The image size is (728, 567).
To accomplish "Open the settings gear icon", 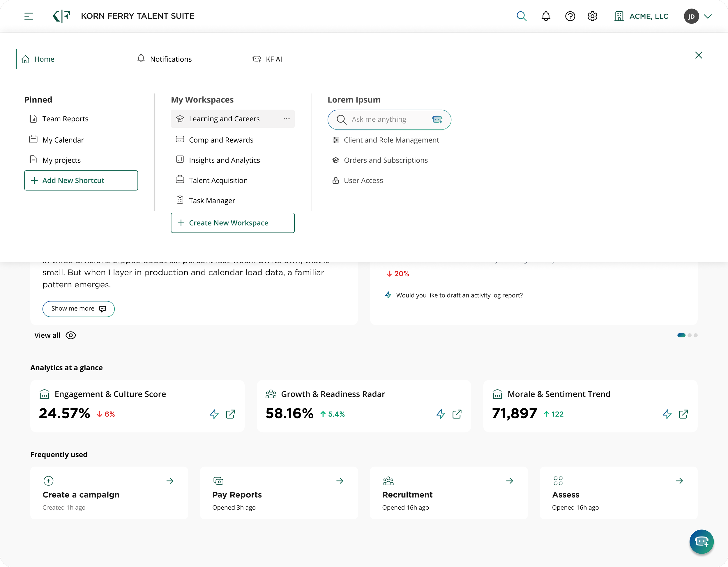I will tap(592, 16).
